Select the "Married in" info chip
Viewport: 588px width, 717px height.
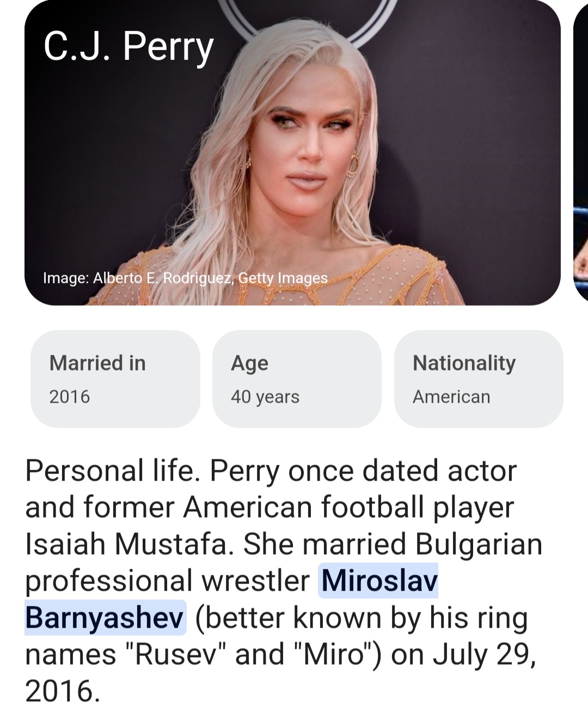(x=115, y=379)
